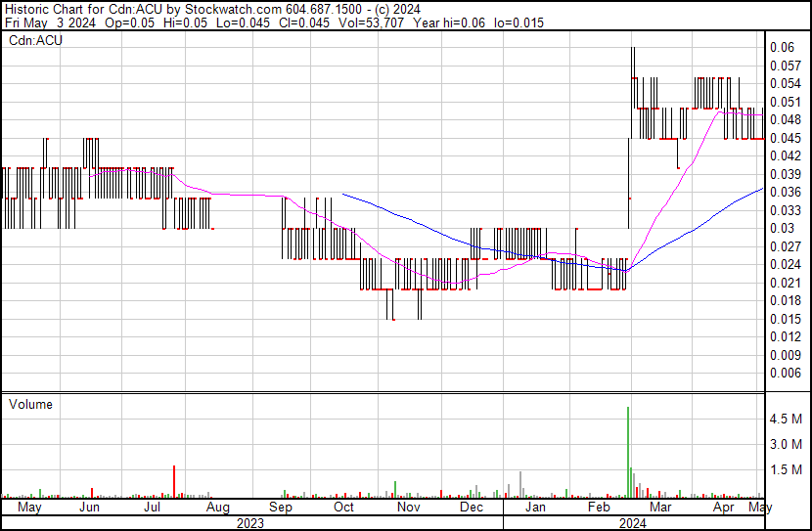The image size is (812, 531).
Task: Select the Feb month label
Action: [598, 508]
